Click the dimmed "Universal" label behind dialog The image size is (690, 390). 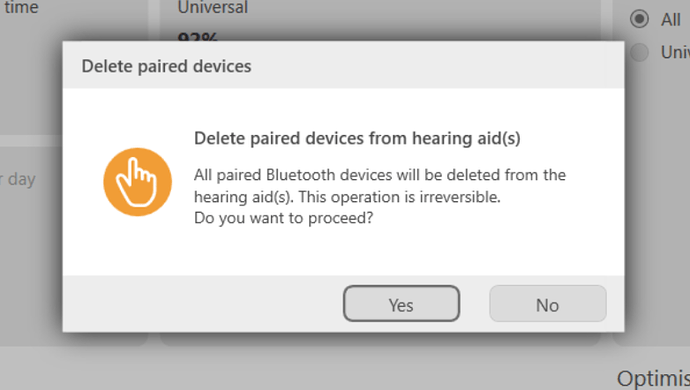click(213, 7)
